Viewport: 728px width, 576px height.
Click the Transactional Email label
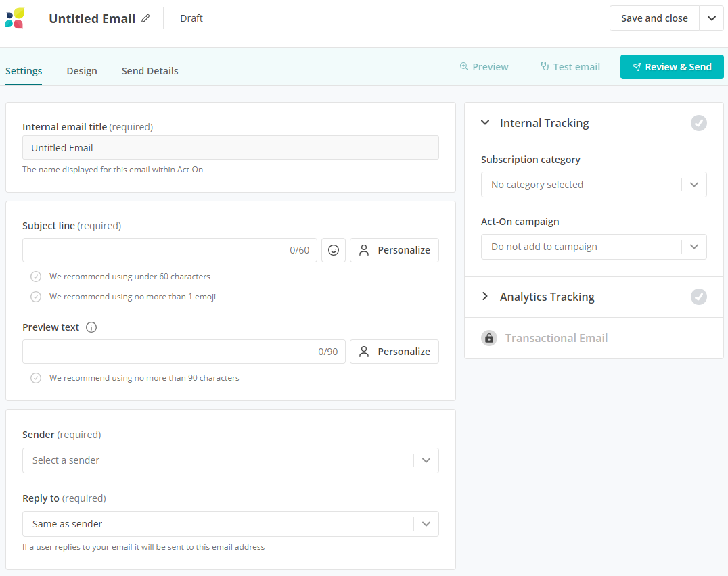pos(556,338)
